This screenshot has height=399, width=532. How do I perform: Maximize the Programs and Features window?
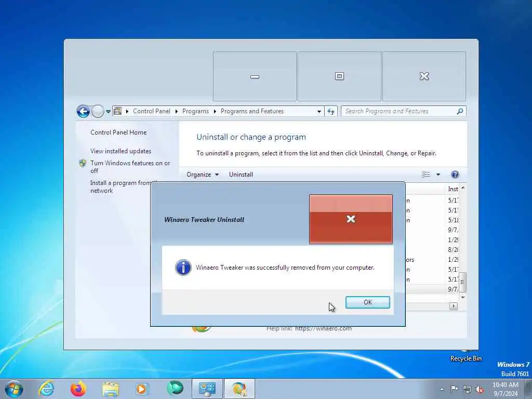[339, 76]
